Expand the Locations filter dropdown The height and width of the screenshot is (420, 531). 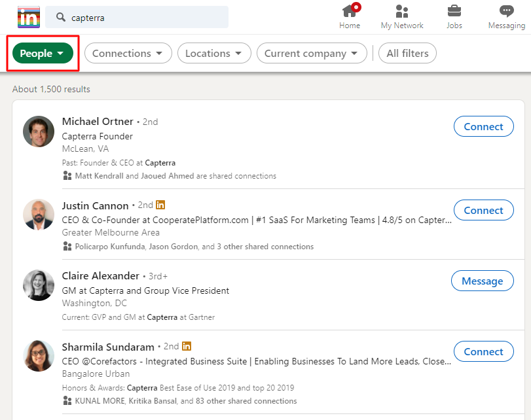click(x=214, y=53)
